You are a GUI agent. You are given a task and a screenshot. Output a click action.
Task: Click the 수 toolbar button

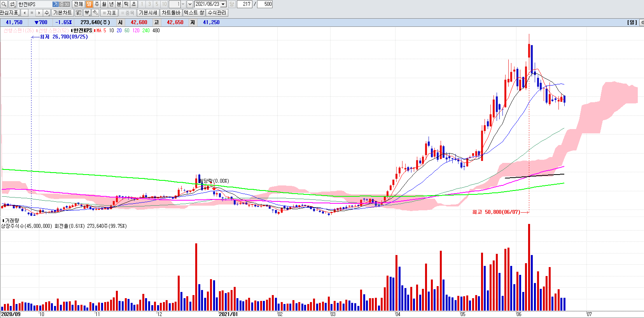click(47, 13)
